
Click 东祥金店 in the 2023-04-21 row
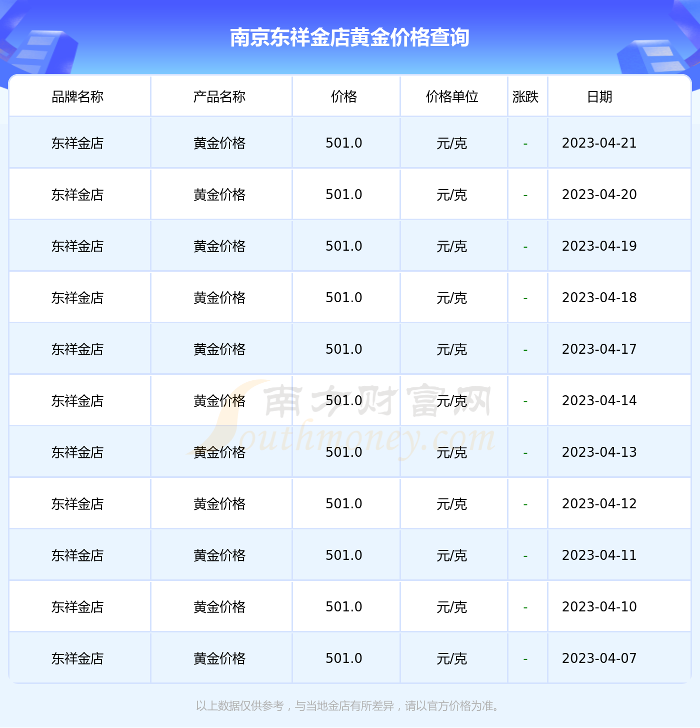pos(77,144)
